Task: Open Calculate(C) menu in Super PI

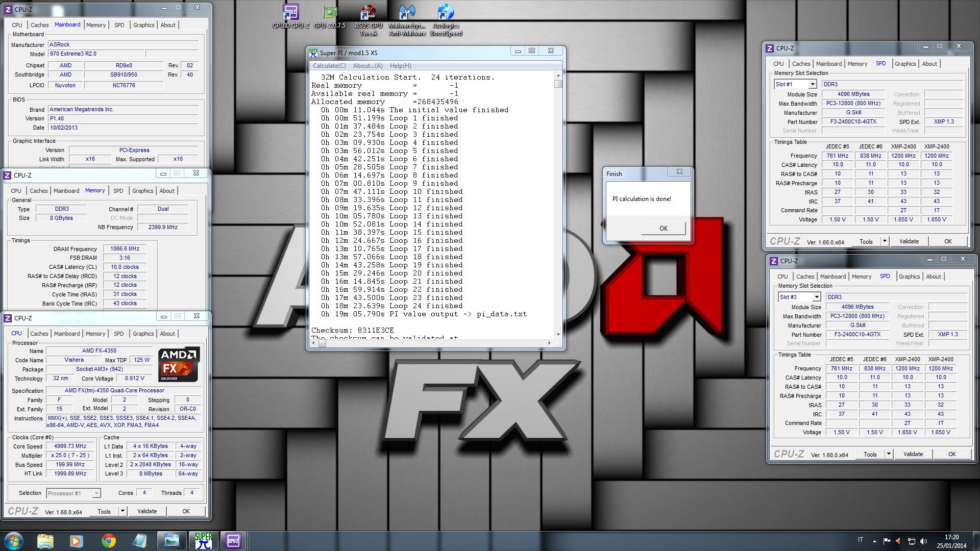Action: 329,66
